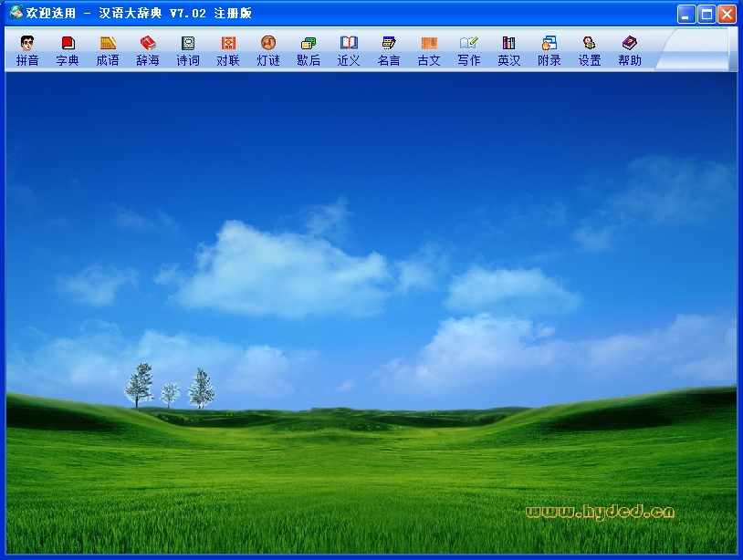The width and height of the screenshot is (743, 560).
Task: Open the 设置 settings
Action: pyautogui.click(x=590, y=50)
